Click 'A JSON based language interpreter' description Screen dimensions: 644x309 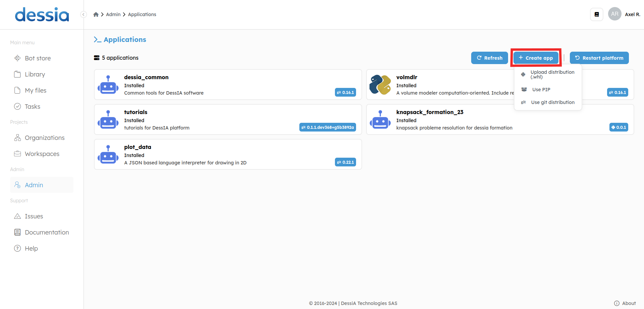[x=185, y=163]
